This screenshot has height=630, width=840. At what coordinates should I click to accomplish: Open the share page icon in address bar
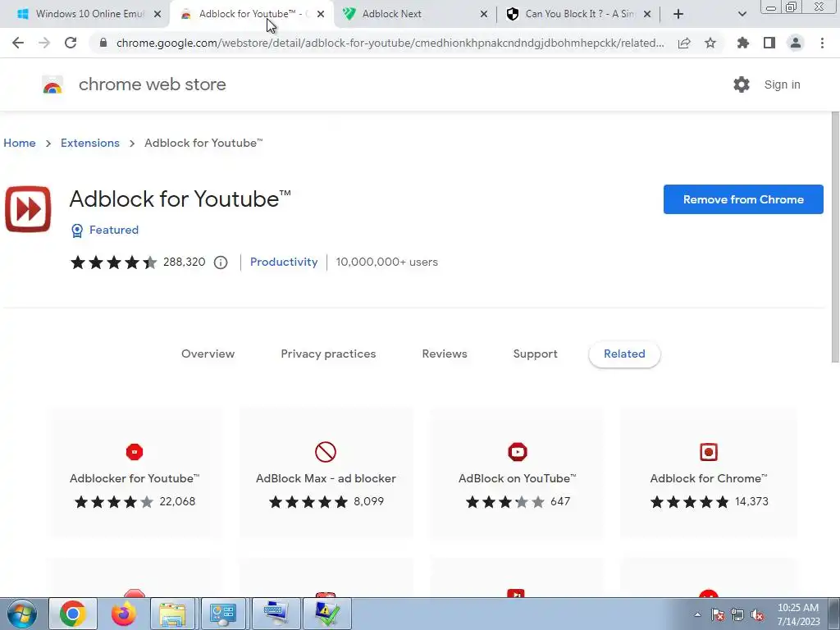click(x=684, y=43)
